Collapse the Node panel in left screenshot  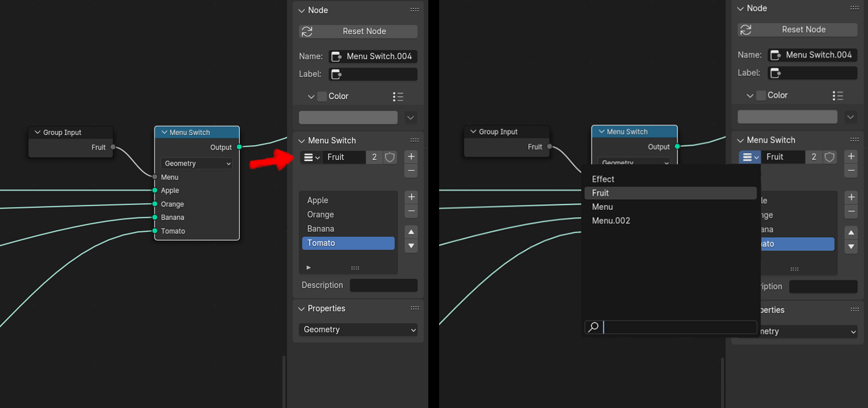(301, 10)
